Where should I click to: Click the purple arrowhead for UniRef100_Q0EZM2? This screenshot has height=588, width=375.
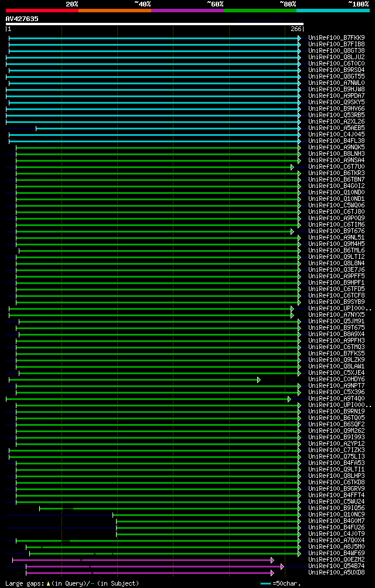coord(272,560)
